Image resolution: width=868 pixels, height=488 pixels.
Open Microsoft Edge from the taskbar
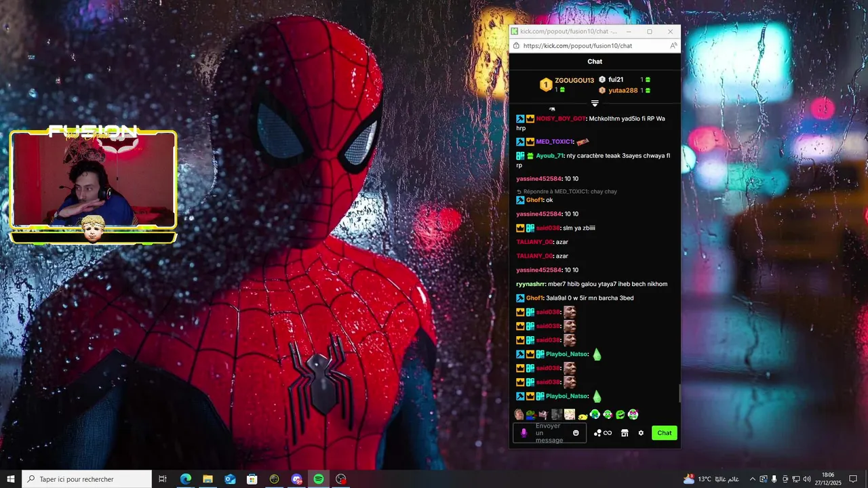click(185, 479)
